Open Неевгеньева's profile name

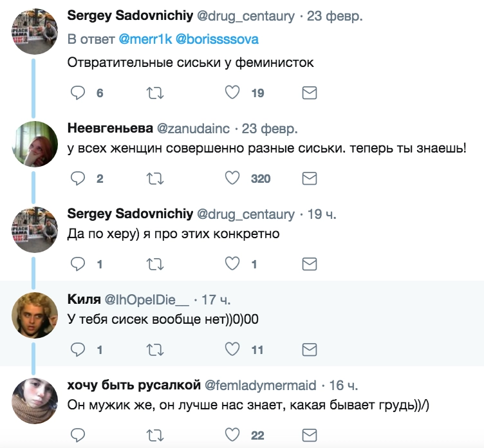tap(106, 128)
